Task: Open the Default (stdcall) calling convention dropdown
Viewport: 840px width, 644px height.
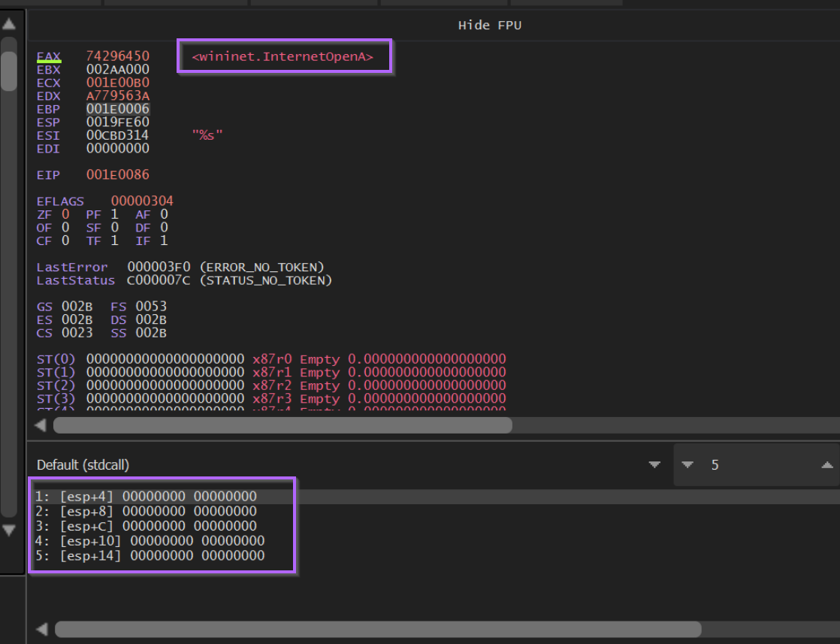Action: click(654, 465)
